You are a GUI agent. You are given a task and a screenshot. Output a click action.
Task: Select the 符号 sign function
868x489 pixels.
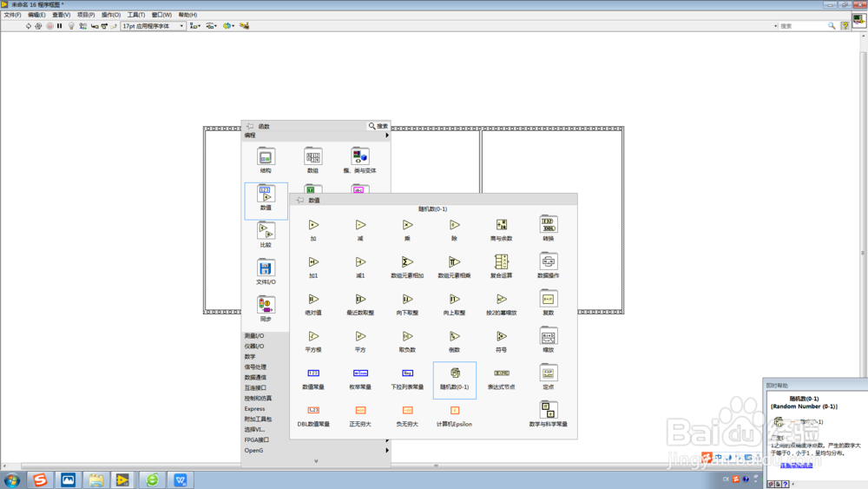pyautogui.click(x=502, y=336)
